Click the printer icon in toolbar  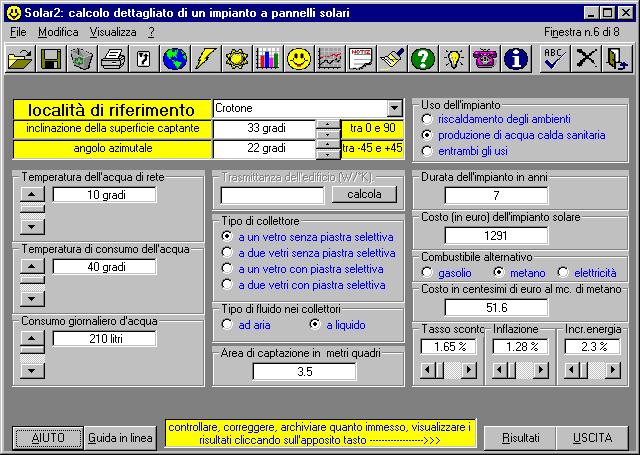[x=113, y=59]
